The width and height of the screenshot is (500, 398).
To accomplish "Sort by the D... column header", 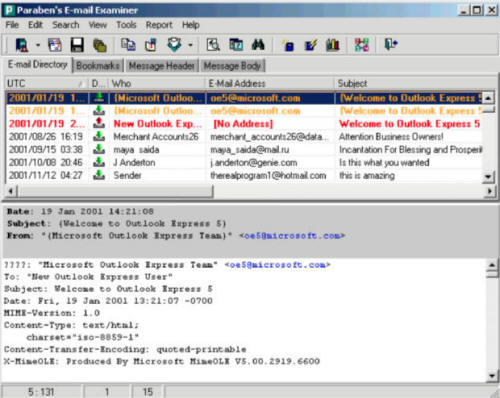I will point(98,83).
